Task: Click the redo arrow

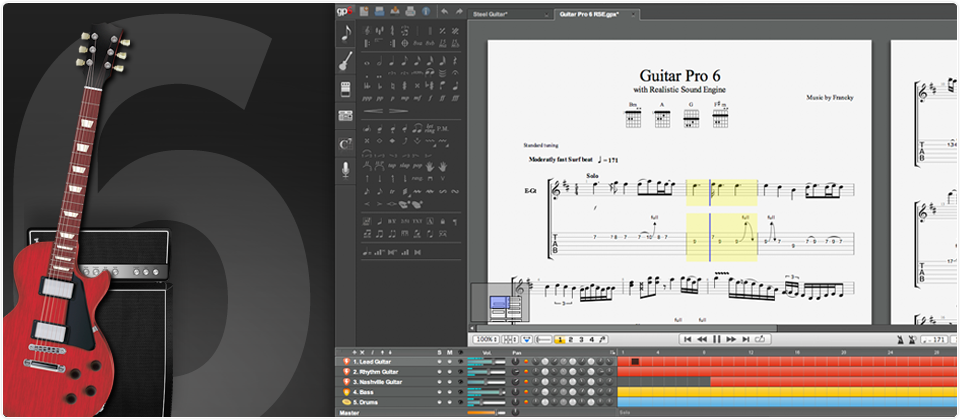Action: 459,11
